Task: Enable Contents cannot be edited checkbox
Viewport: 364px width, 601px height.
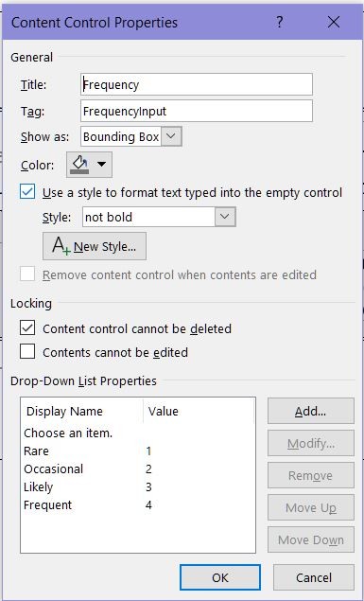Action: coord(27,351)
